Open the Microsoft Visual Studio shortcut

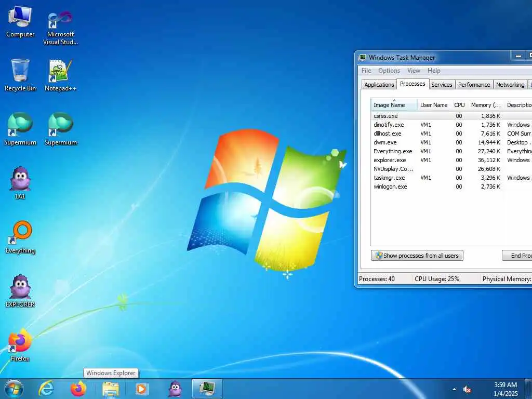point(60,27)
